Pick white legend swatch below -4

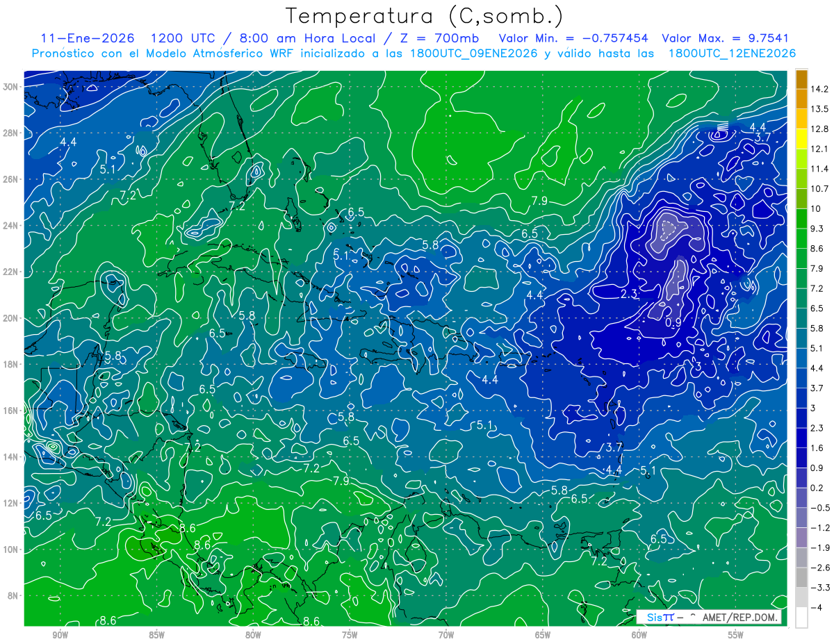point(802,618)
